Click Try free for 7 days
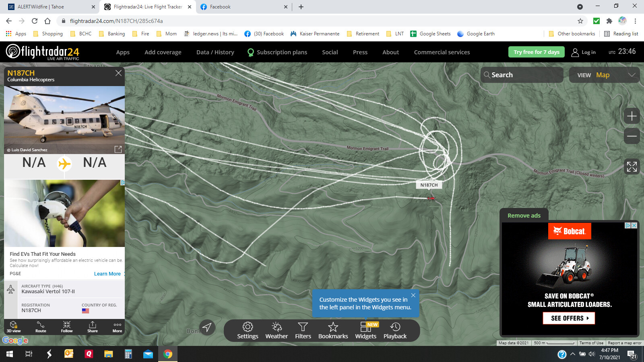Image resolution: width=644 pixels, height=362 pixels. coord(536,52)
